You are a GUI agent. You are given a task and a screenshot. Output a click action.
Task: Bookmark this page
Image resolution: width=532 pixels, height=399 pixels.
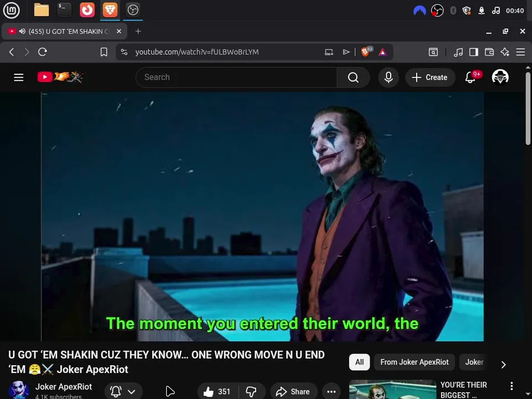pyautogui.click(x=104, y=52)
